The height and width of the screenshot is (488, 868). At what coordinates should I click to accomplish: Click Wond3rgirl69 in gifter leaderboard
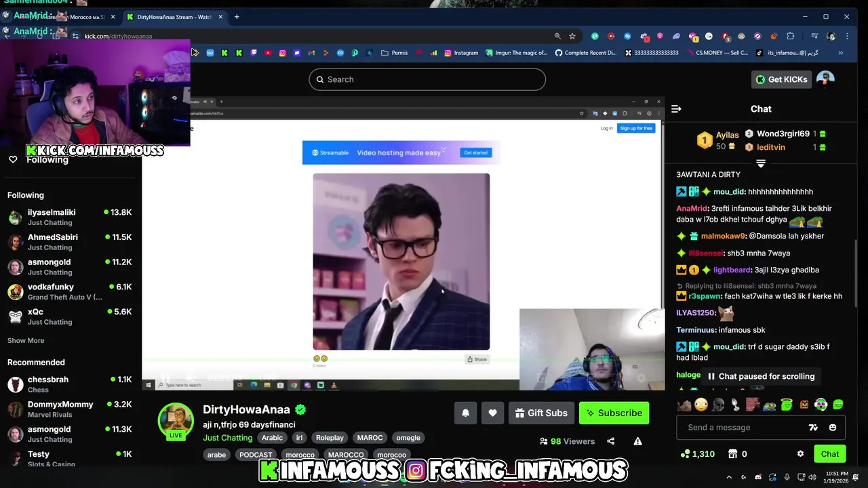[x=783, y=134]
